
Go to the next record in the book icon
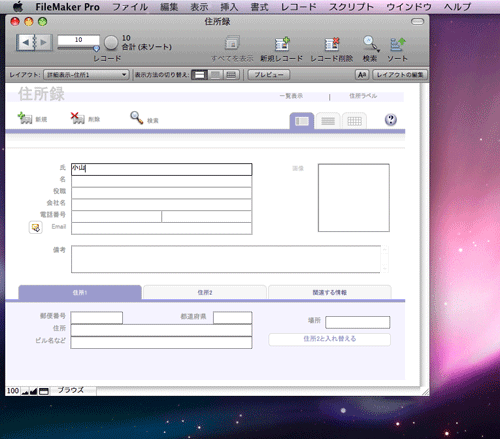point(44,43)
